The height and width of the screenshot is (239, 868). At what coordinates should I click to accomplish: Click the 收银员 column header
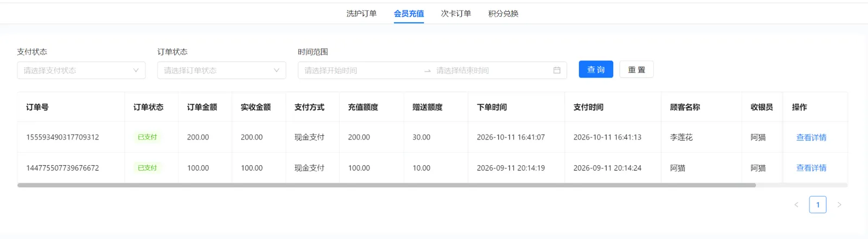[762, 107]
